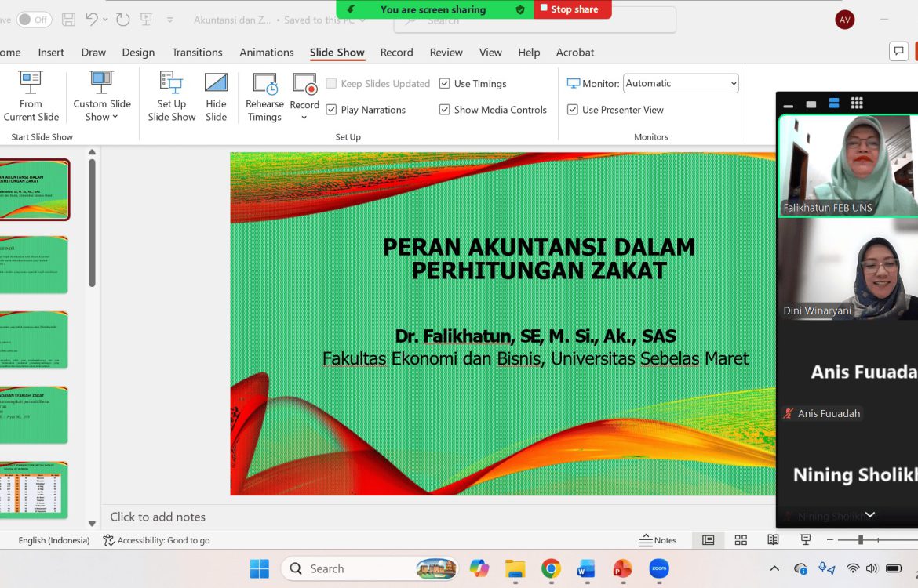Expand Zoom participants panel chevron
This screenshot has height=588, width=918.
(870, 515)
